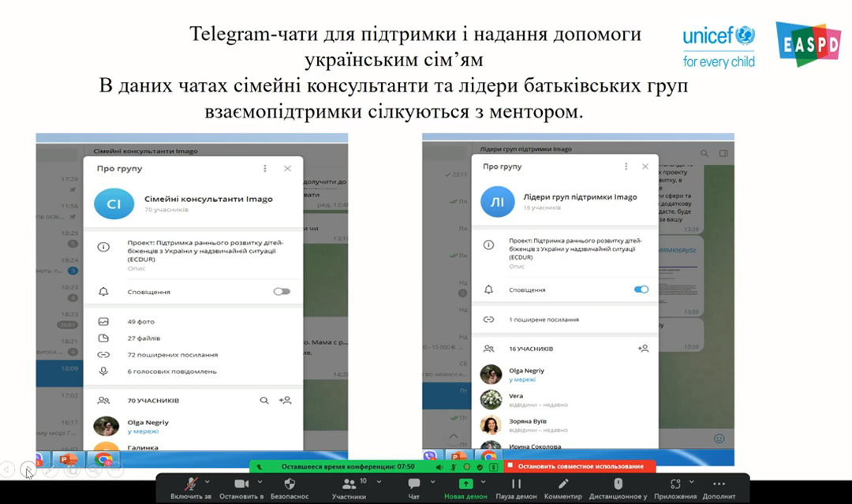Expand the microphone audio options arrow
This screenshot has height=504, width=852.
pyautogui.click(x=207, y=482)
